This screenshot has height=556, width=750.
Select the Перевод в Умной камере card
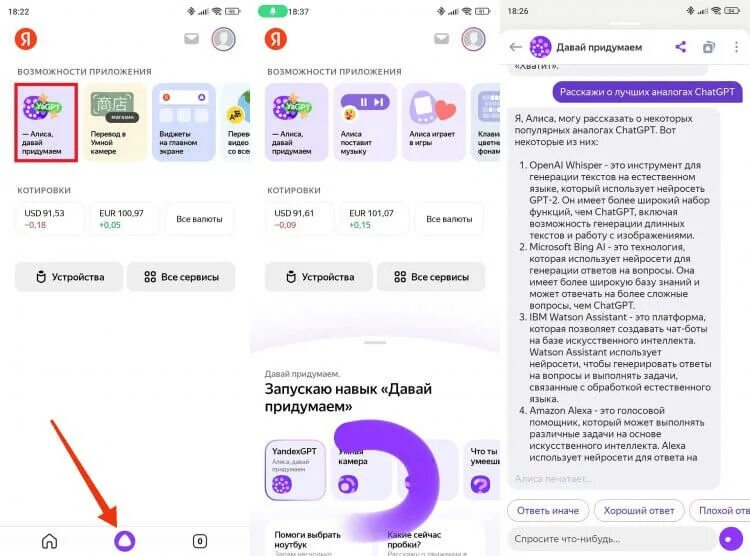115,122
